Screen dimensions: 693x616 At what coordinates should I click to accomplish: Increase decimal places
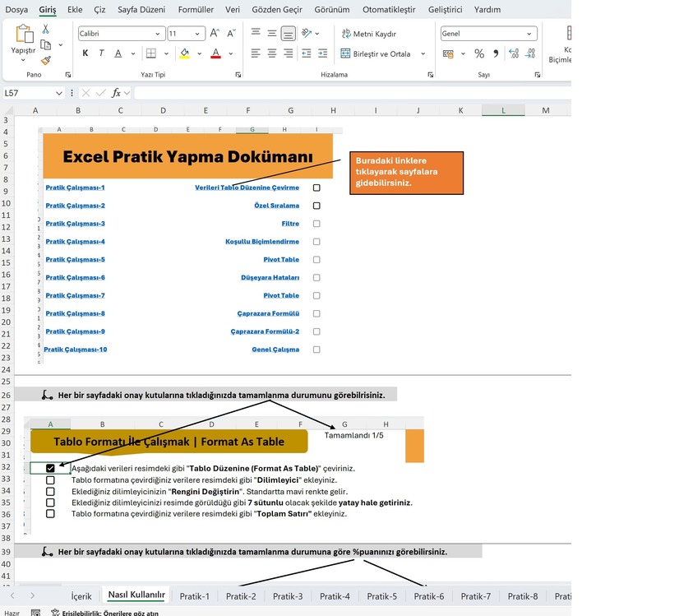[x=514, y=53]
